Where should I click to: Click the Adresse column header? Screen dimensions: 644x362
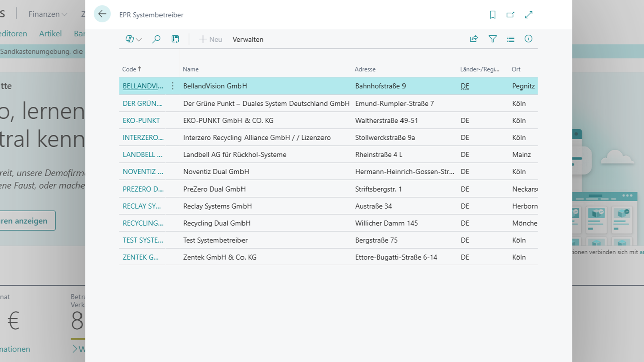click(365, 69)
